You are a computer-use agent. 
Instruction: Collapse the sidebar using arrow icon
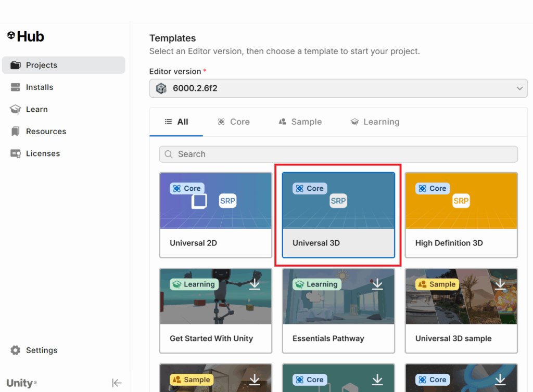(x=117, y=383)
